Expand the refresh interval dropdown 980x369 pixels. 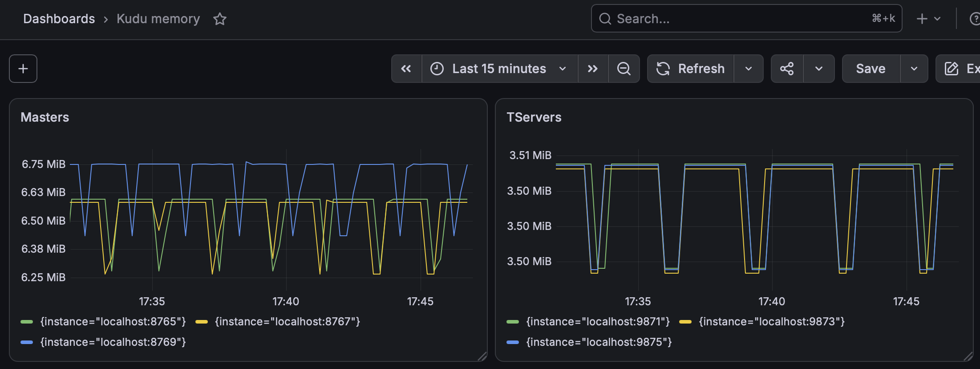pos(749,69)
